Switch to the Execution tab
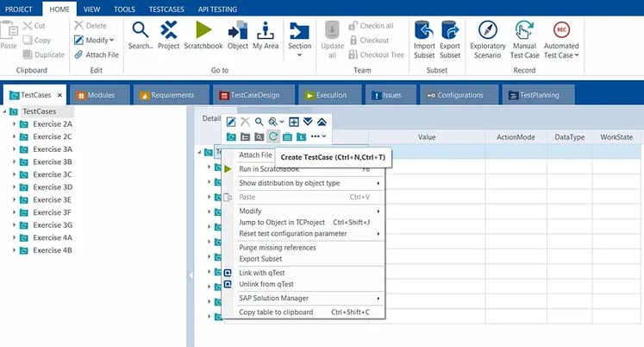Viewport: 644px width, 347px height. 330,95
